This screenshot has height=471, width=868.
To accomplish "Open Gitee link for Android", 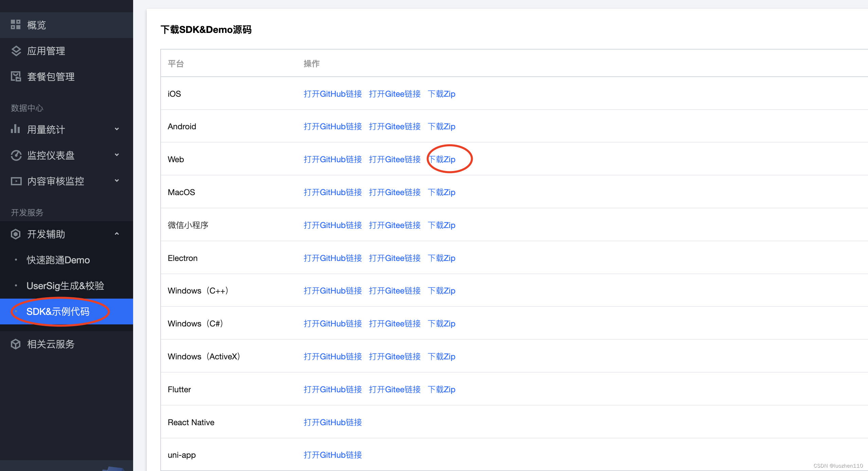I will (x=395, y=127).
